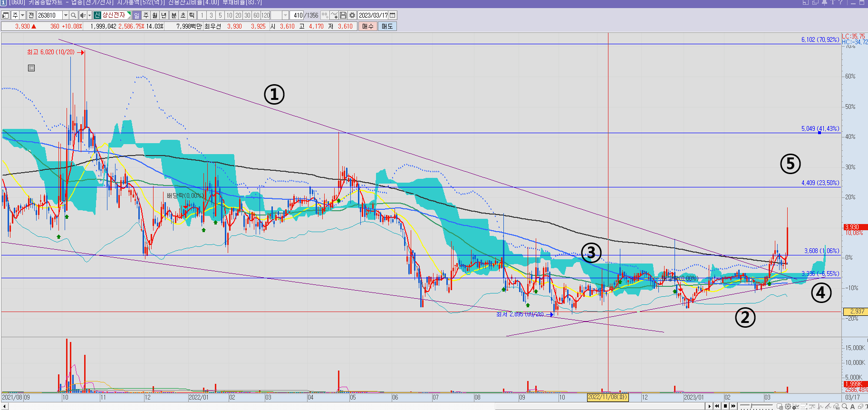868x410 pixels.
Task: Click the stock search magnifier icon
Action: point(74,15)
